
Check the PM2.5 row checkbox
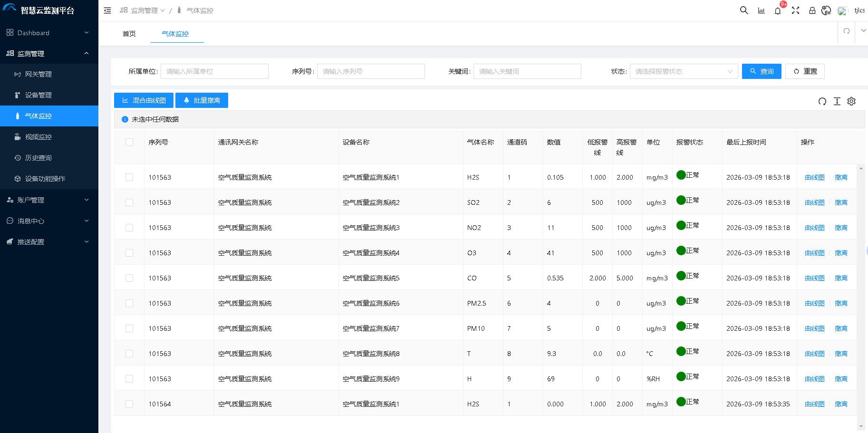[129, 303]
